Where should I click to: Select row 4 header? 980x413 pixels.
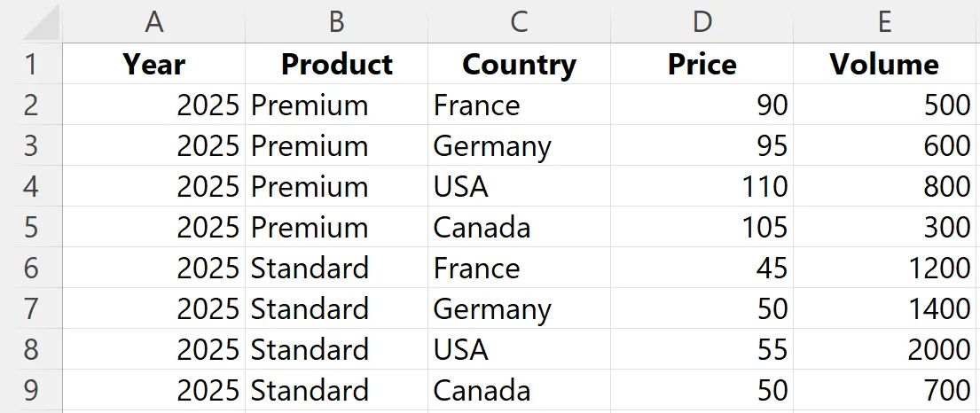click(x=31, y=185)
